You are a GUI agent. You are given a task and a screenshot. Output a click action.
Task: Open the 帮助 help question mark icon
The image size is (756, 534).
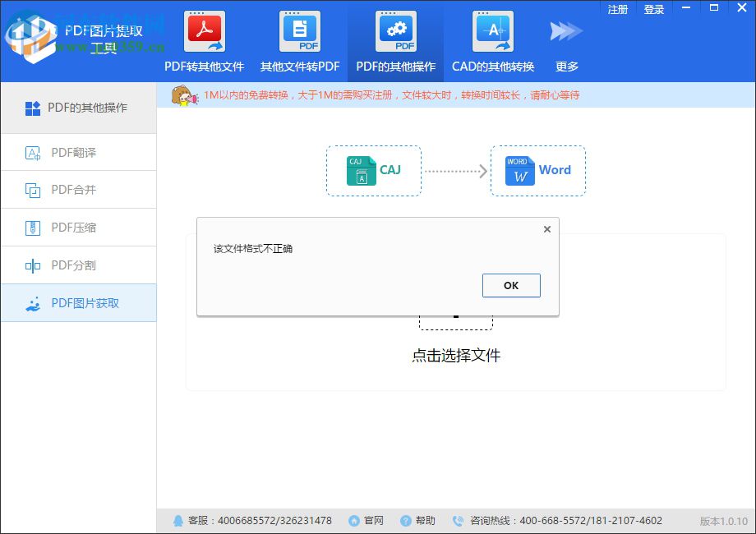[404, 520]
